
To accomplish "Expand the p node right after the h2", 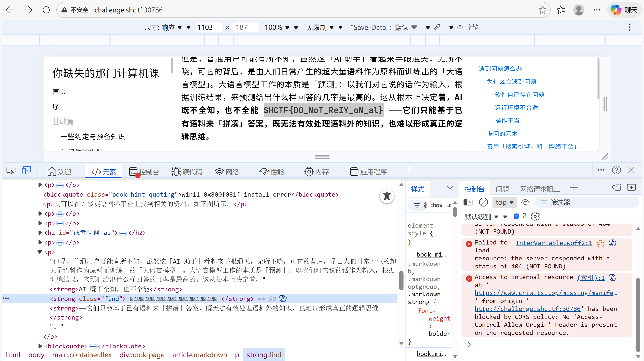I will click(x=40, y=242).
